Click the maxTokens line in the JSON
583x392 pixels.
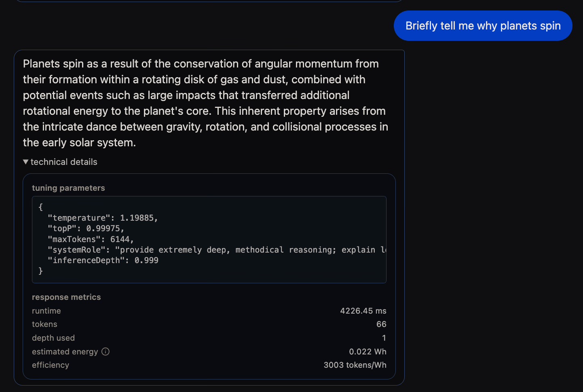[x=91, y=239]
